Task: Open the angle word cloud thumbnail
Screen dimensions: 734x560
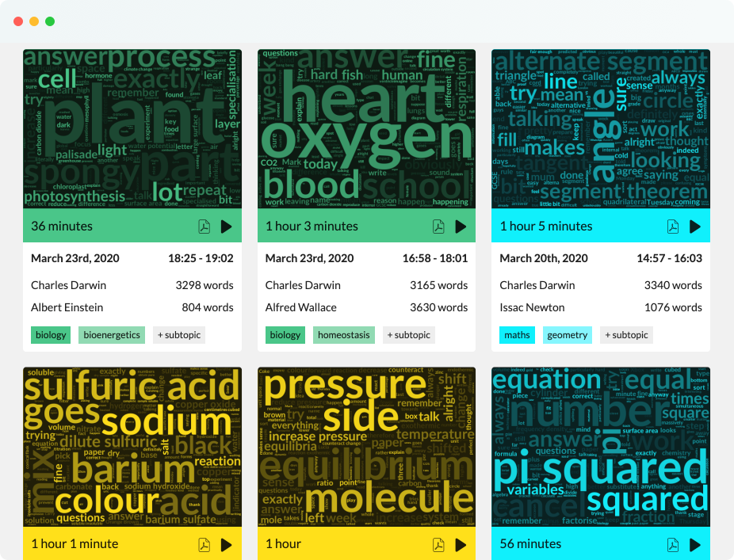Action: [x=601, y=128]
